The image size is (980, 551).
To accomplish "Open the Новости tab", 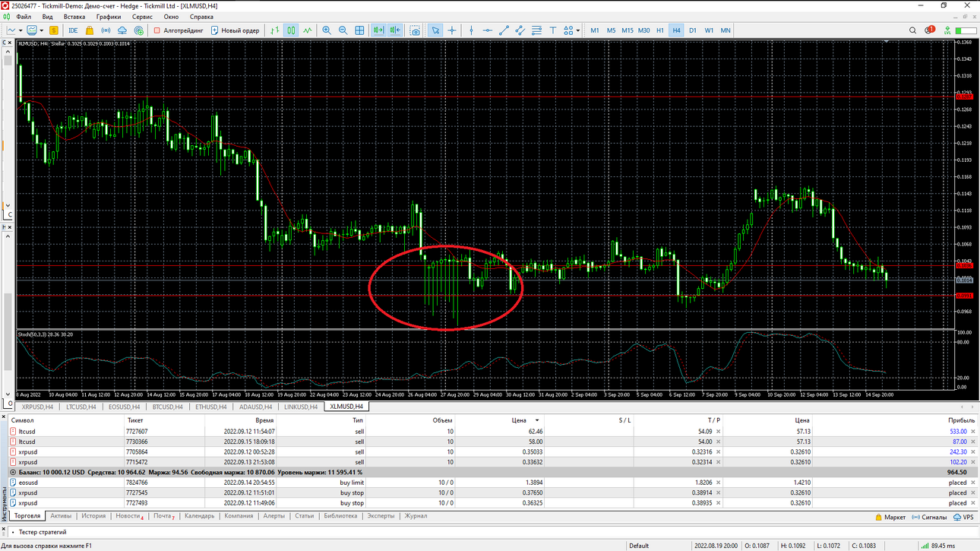I will click(x=129, y=516).
